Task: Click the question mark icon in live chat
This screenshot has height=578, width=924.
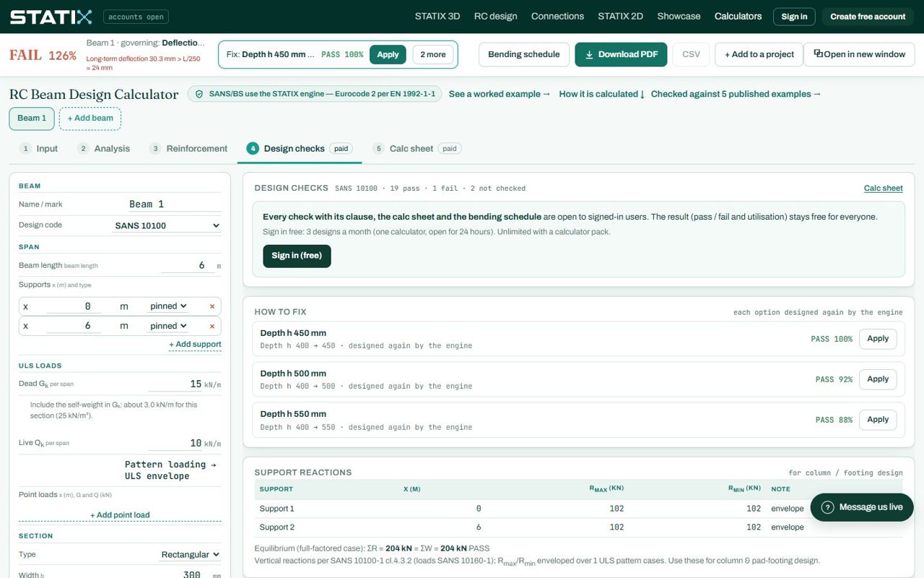Action: pyautogui.click(x=828, y=507)
